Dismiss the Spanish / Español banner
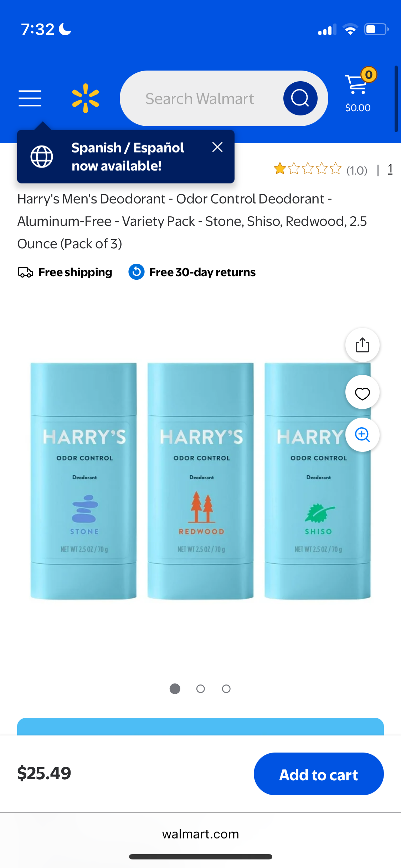The image size is (401, 868). (217, 147)
